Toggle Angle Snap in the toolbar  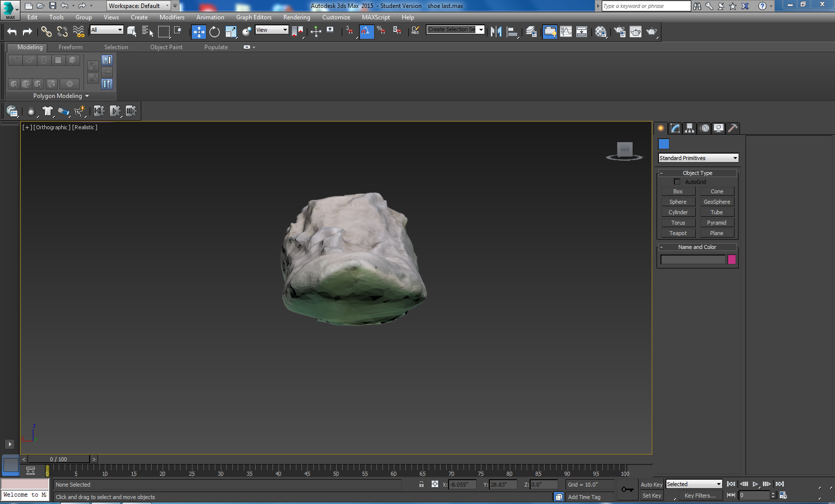(x=366, y=32)
